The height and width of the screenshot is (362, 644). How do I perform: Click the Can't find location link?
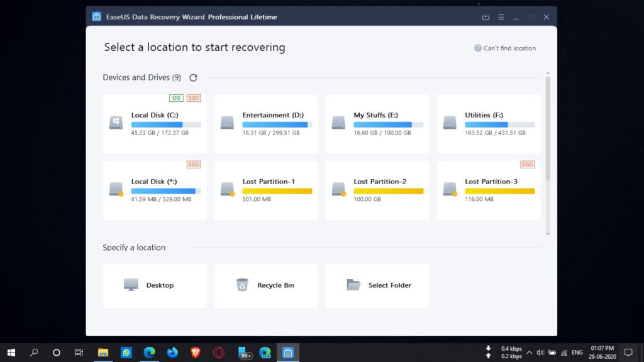tap(509, 48)
